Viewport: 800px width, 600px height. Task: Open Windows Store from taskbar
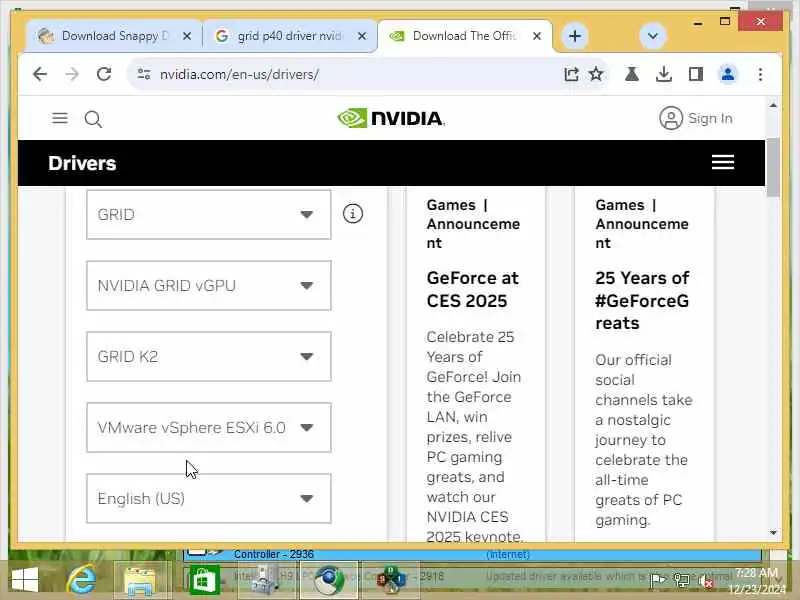click(205, 580)
